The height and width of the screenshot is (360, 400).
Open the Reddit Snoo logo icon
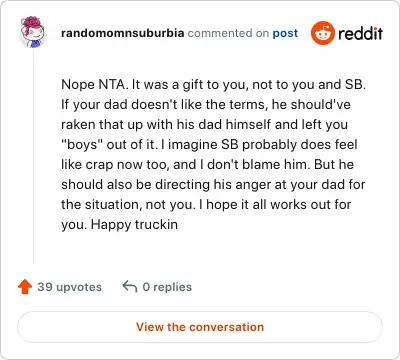point(322,33)
